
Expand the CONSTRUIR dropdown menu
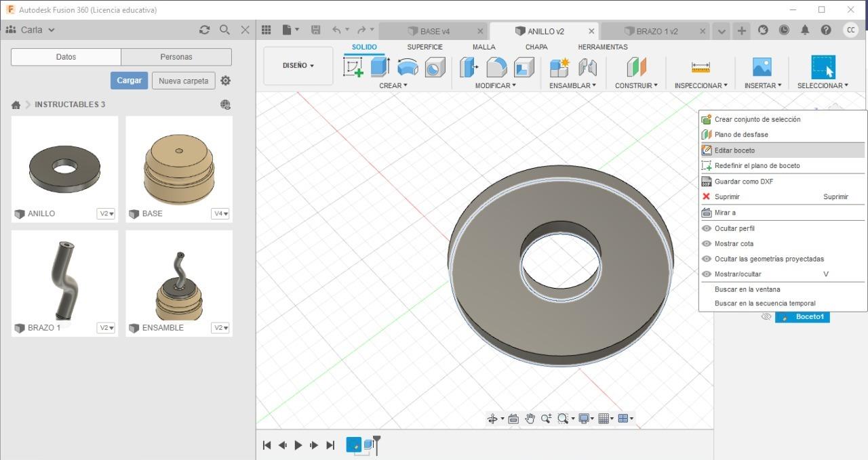[636, 85]
